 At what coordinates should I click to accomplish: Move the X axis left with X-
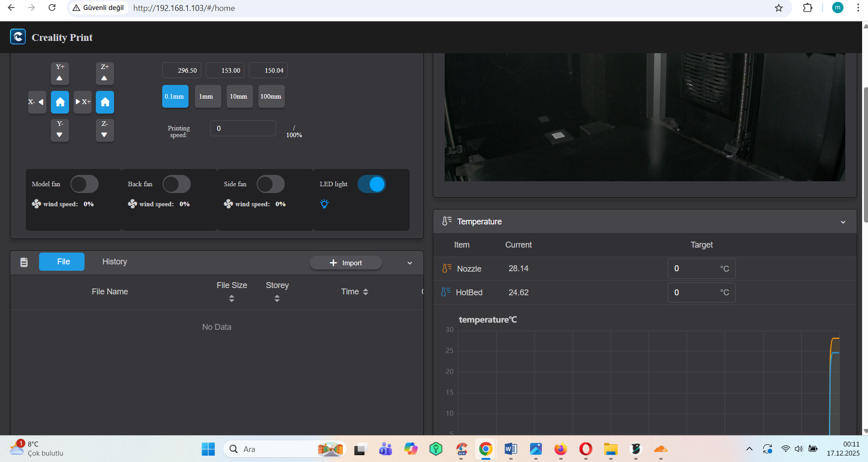point(37,102)
